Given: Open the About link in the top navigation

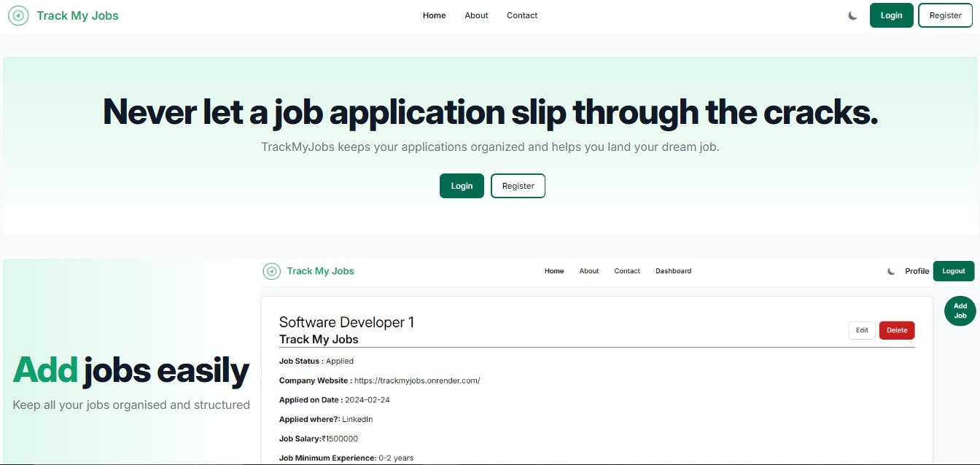Looking at the screenshot, I should 476,15.
